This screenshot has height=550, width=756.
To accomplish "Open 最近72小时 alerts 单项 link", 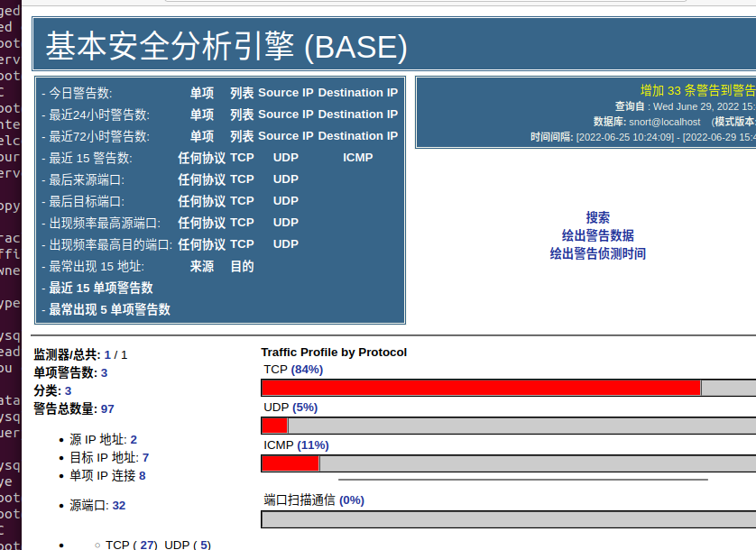I will (x=201, y=136).
